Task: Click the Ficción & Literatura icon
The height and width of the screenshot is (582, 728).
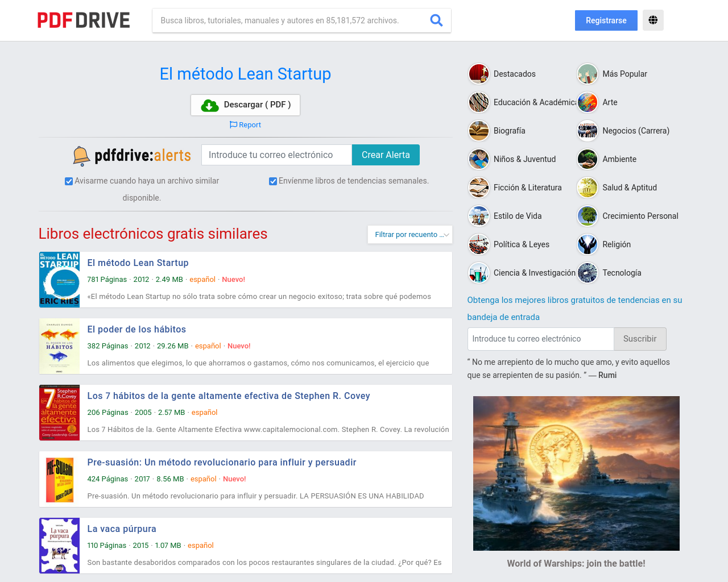Action: (x=479, y=188)
